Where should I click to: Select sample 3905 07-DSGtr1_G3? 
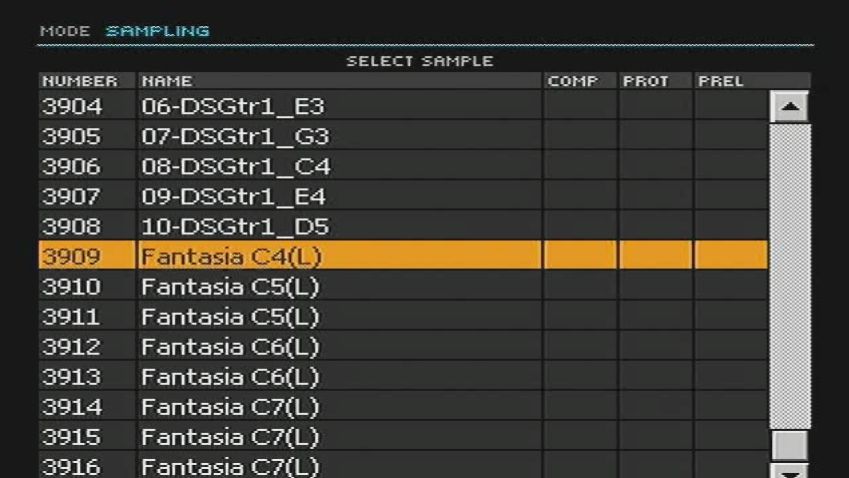(235, 136)
